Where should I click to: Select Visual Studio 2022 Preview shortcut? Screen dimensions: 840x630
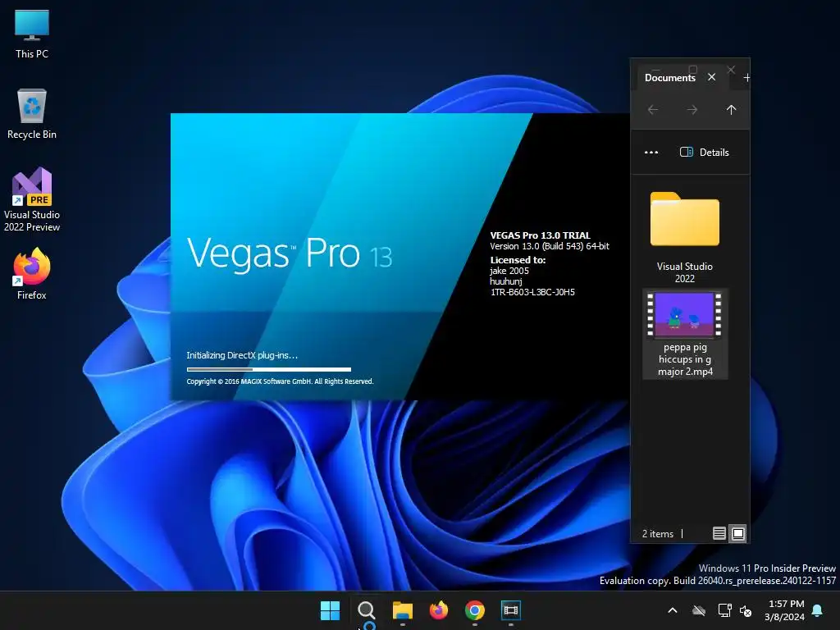pyautogui.click(x=32, y=199)
